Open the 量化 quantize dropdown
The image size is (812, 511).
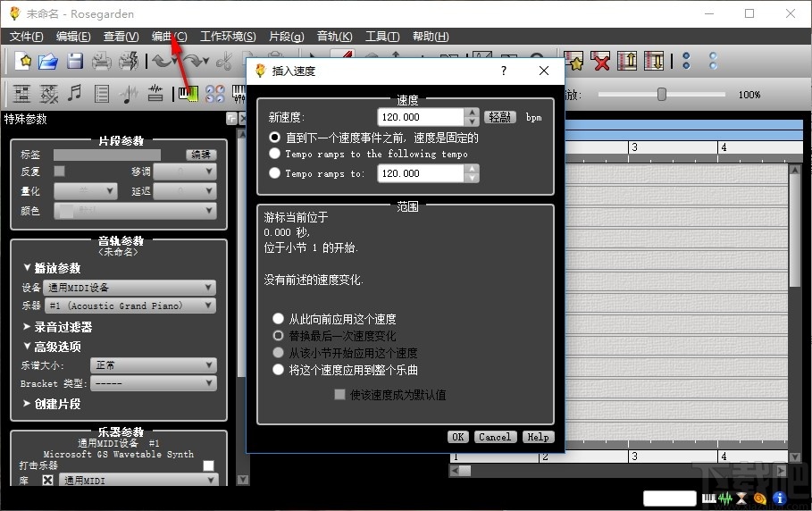tap(86, 191)
